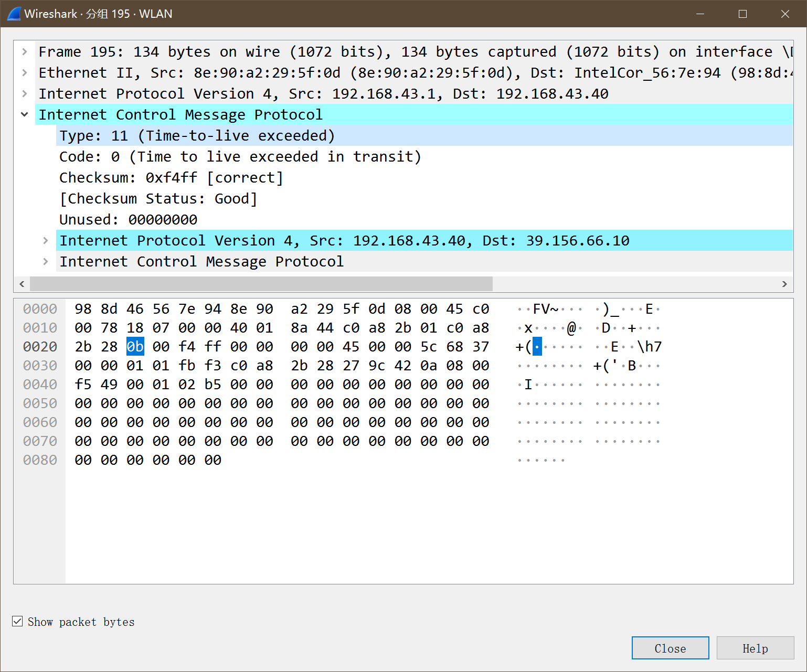Expand nested IPv4 Src 192.168.43.40 row
Viewport: 807px width, 672px height.
[x=46, y=240]
